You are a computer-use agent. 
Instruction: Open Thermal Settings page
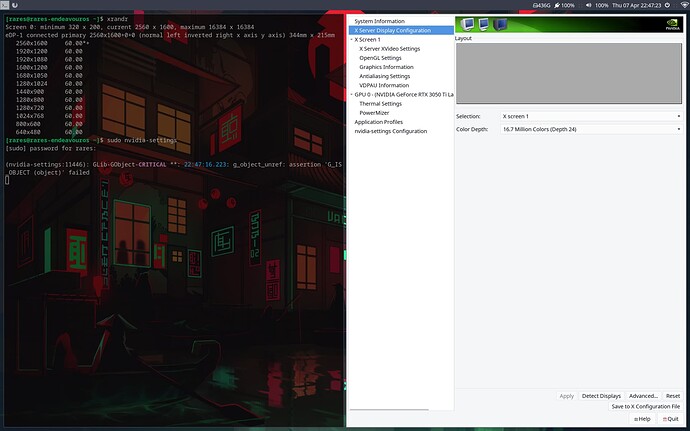[x=380, y=104]
